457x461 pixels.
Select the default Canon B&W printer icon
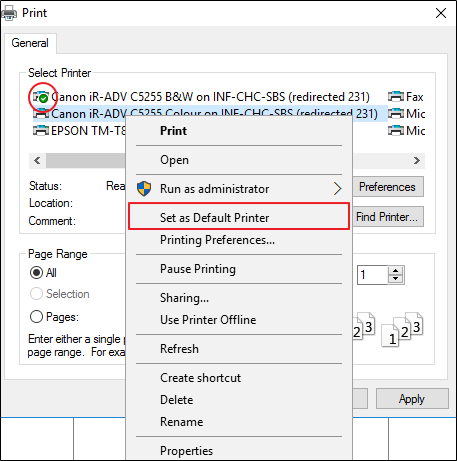[41, 97]
